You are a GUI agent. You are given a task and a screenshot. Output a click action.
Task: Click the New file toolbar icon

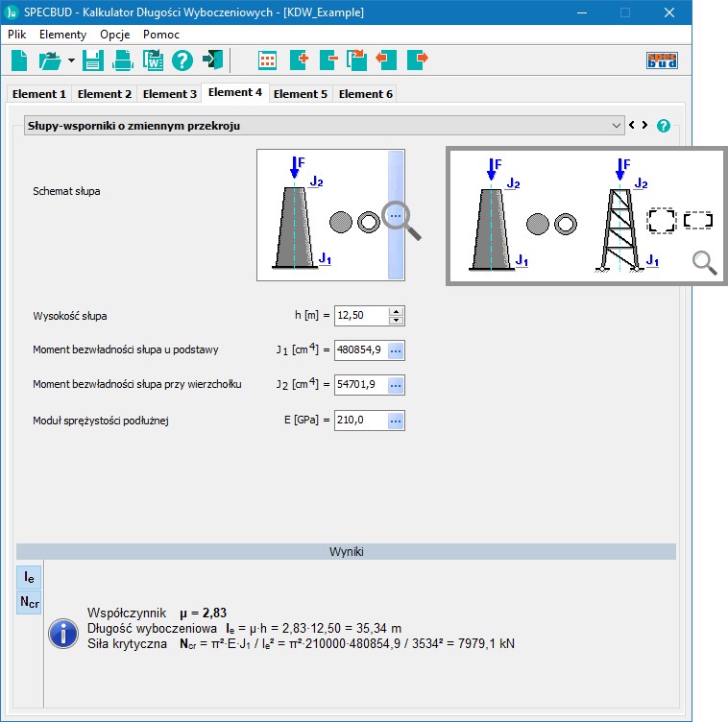tap(19, 61)
